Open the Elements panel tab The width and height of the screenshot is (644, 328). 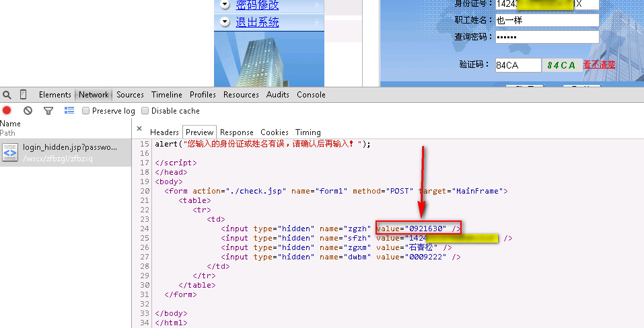tap(55, 95)
